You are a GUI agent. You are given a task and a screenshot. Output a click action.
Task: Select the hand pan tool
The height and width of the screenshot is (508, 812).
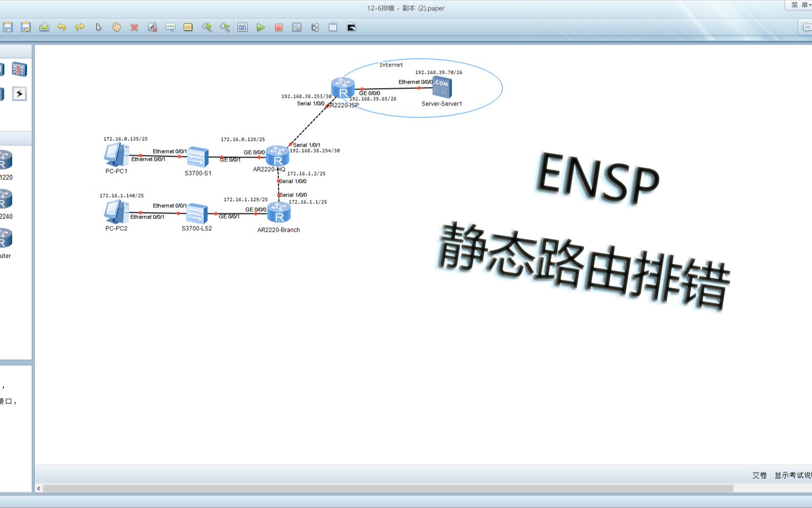116,27
